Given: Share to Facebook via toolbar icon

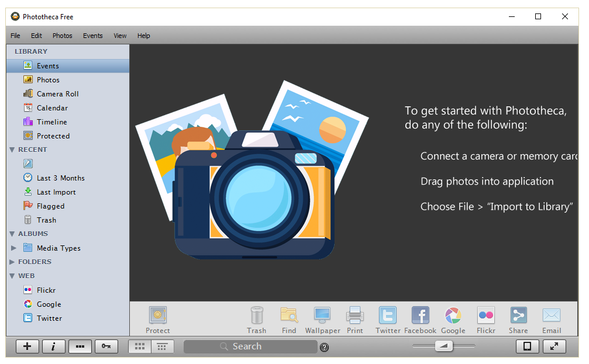Looking at the screenshot, I should pos(420,316).
